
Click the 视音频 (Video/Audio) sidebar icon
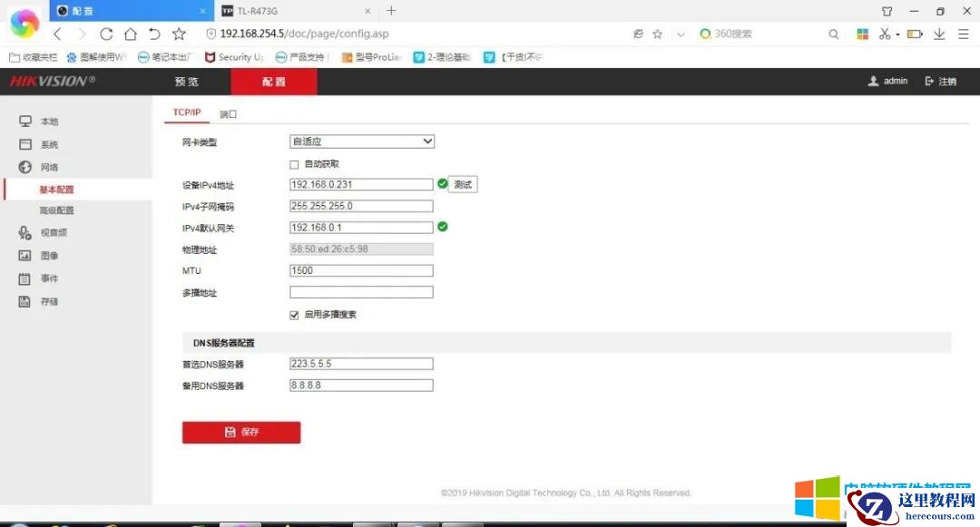point(54,232)
